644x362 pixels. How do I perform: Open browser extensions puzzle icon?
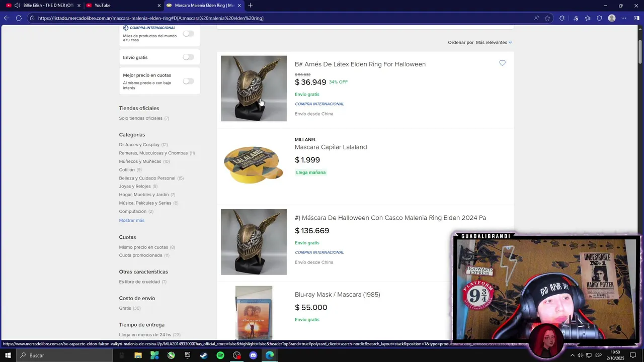(562, 18)
